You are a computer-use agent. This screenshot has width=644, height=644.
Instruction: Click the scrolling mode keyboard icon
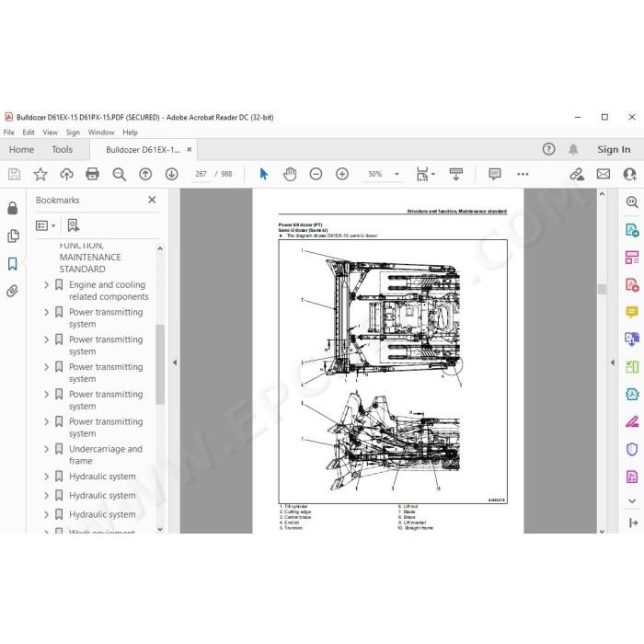[456, 174]
